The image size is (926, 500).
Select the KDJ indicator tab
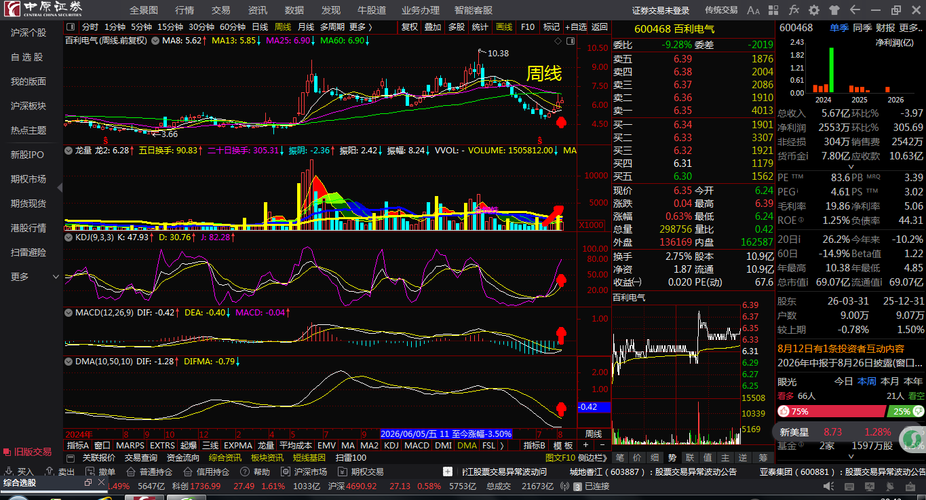coord(391,446)
